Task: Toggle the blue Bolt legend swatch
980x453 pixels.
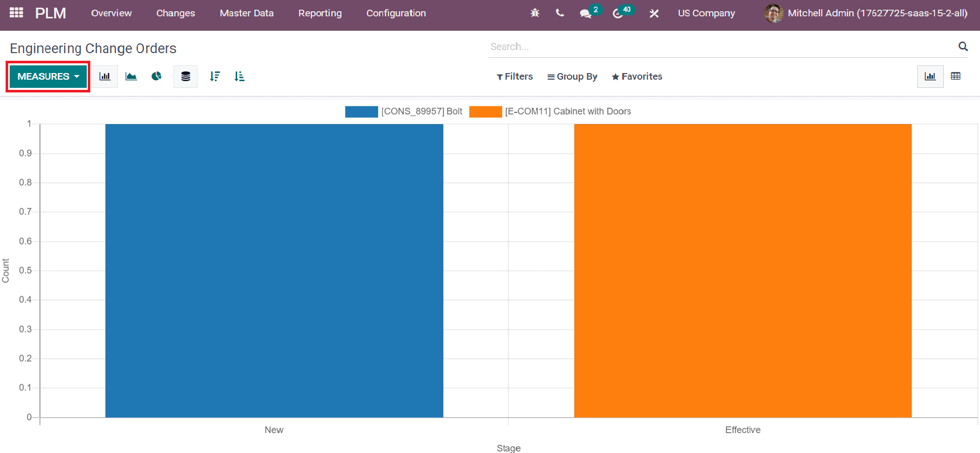Action: (x=361, y=111)
